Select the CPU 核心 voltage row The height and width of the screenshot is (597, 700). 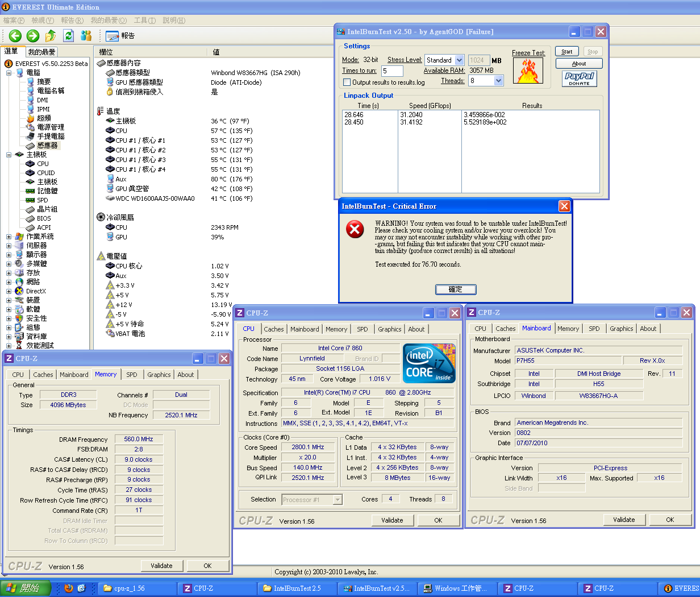point(167,266)
